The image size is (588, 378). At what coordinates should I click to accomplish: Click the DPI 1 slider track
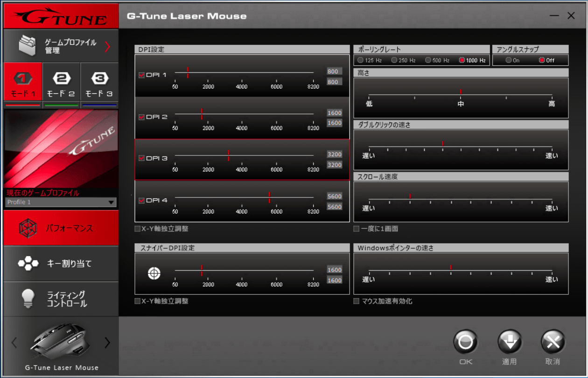pyautogui.click(x=244, y=72)
